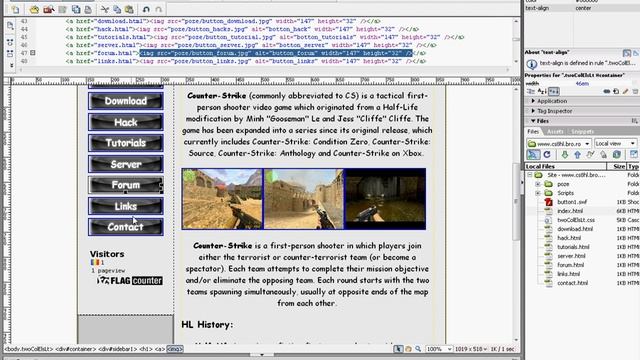
Task: Select the Zoom magnifier tool in status bar
Action: pyautogui.click(x=418, y=349)
